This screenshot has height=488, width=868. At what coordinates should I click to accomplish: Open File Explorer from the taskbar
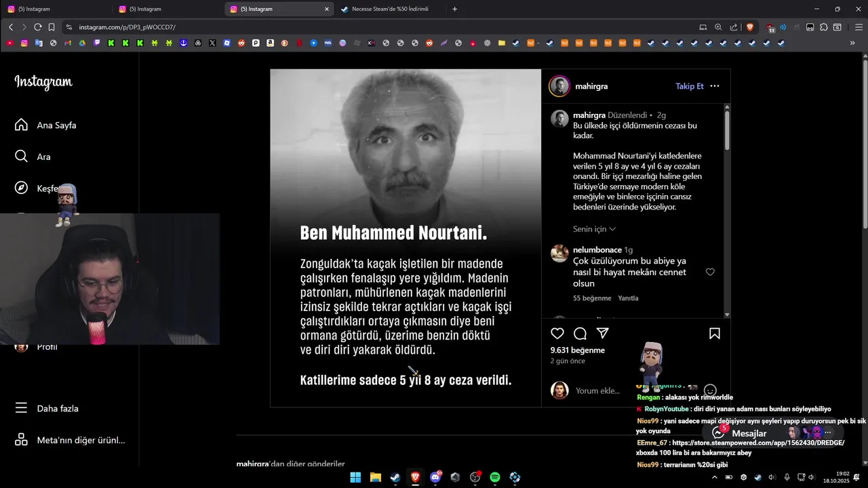[375, 477]
